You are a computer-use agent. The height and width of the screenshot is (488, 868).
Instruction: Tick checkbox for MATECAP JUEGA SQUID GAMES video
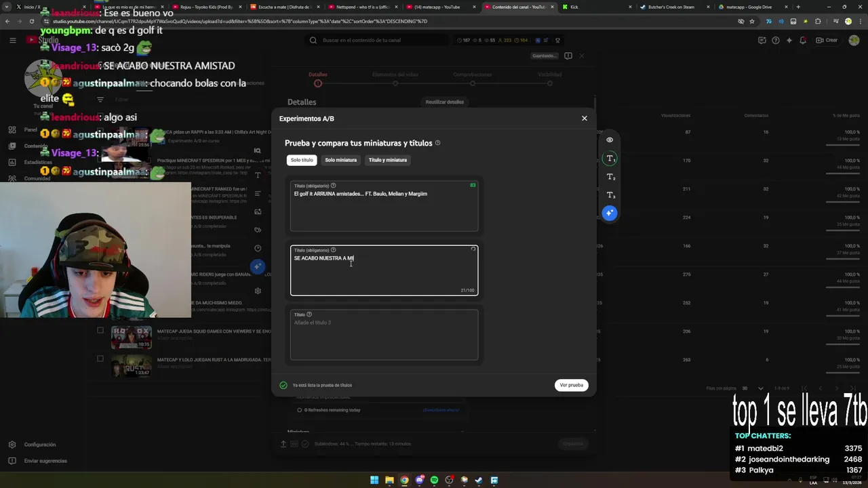(x=100, y=331)
